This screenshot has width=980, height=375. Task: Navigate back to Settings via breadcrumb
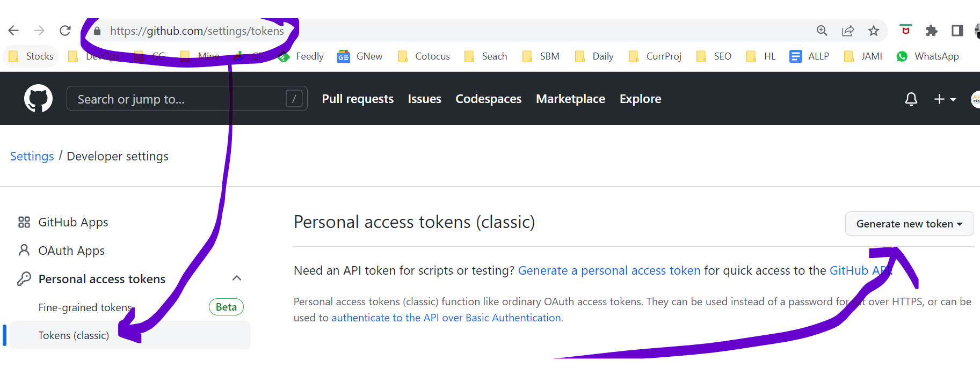32,156
